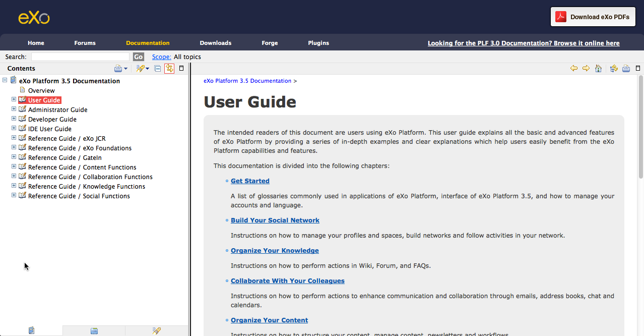
Task: Select Reference Guide / Collaboration Functions item
Action: (90, 177)
